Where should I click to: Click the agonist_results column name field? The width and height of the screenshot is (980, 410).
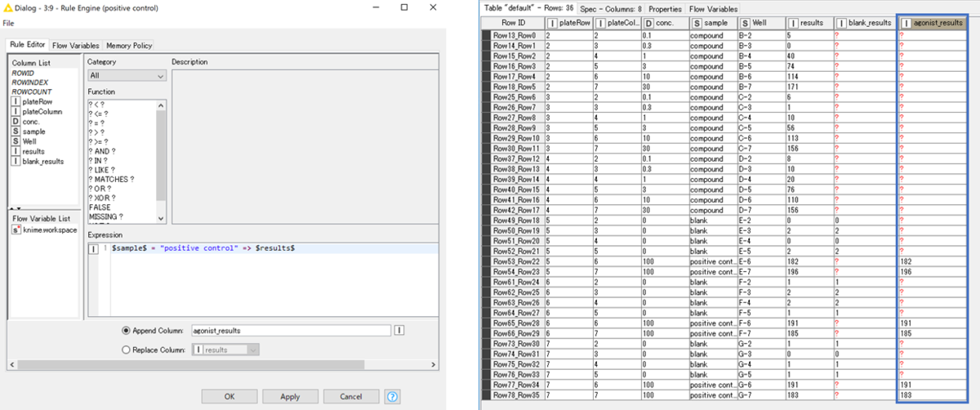[291, 331]
